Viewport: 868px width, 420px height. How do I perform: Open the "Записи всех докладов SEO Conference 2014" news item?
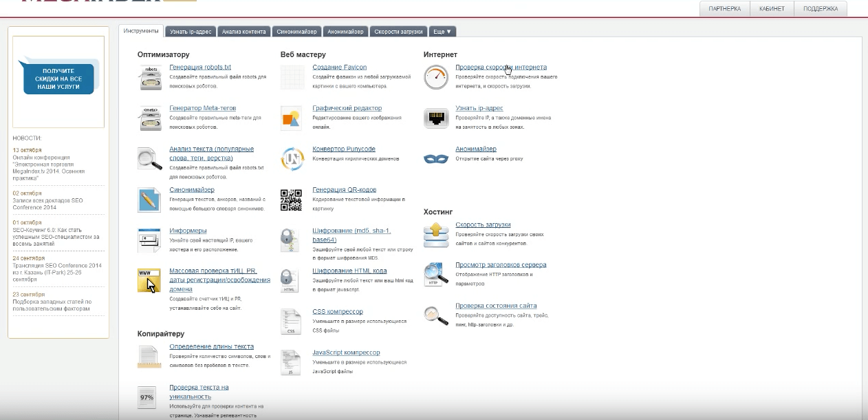[47, 204]
